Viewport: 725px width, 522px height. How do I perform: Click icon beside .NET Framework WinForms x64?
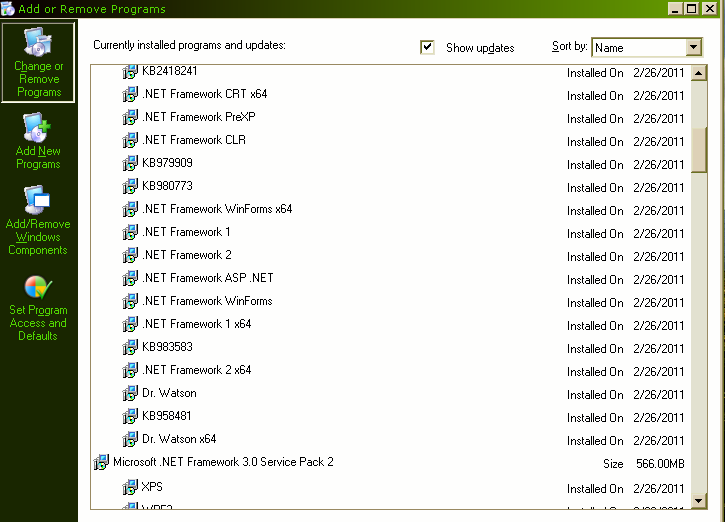[130, 209]
